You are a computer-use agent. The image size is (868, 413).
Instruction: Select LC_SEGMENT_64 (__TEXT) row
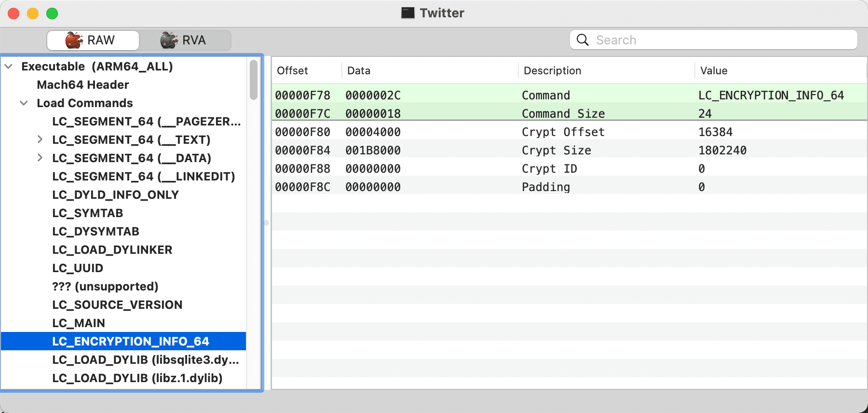pos(123,140)
